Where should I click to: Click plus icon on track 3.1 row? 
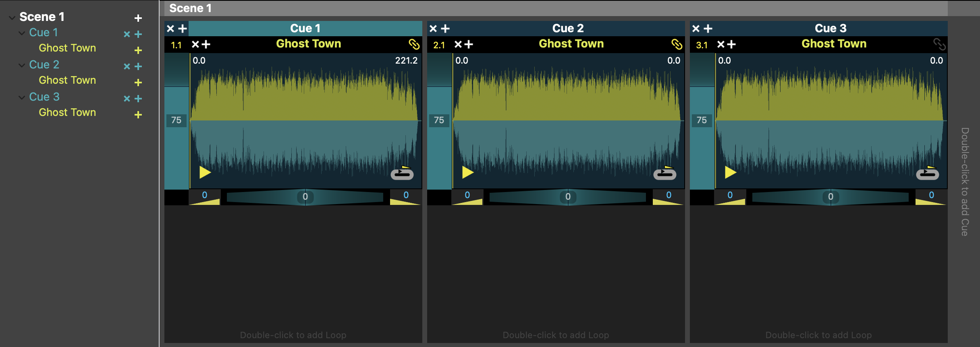[731, 44]
